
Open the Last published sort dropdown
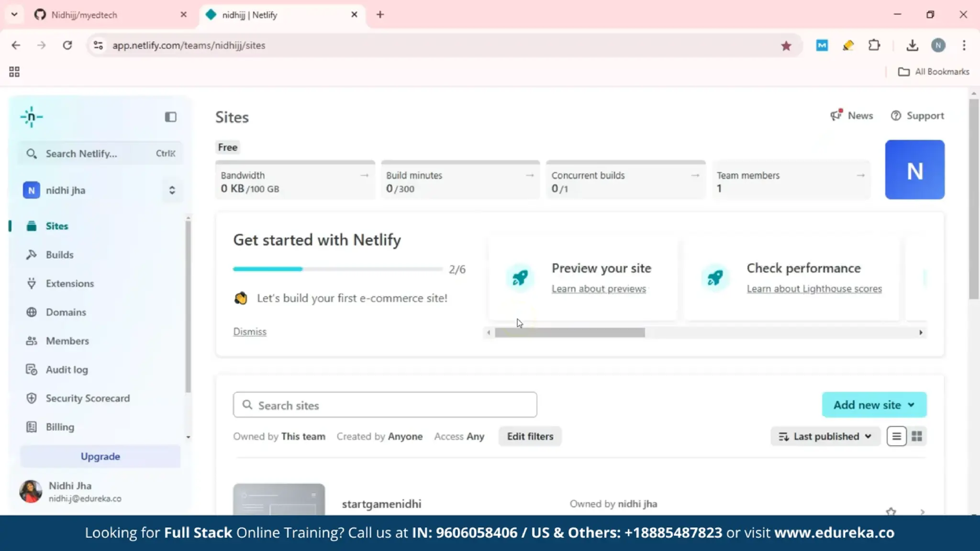825,436
